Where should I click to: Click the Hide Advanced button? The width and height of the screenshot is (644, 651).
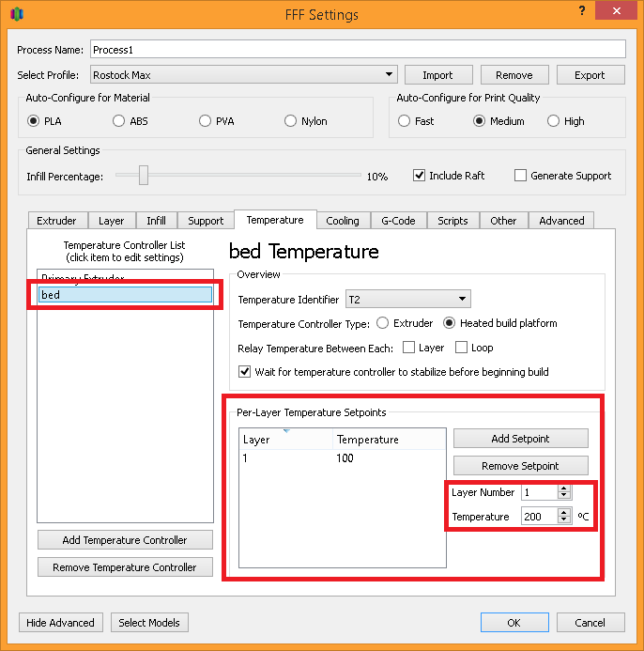[x=61, y=623]
